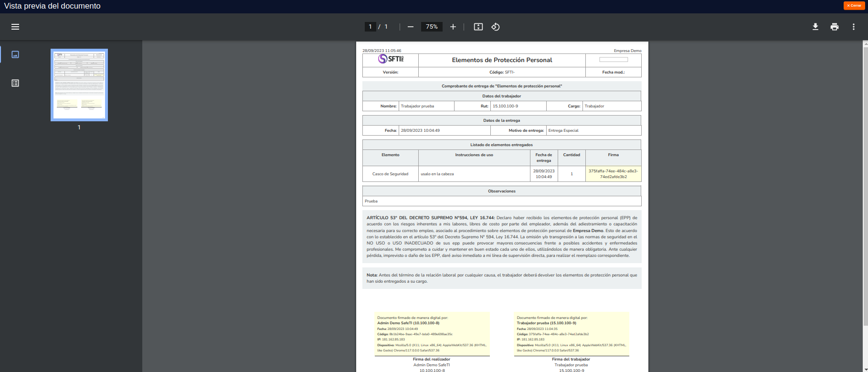Click the Rut value '15.100.100-9'

505,106
